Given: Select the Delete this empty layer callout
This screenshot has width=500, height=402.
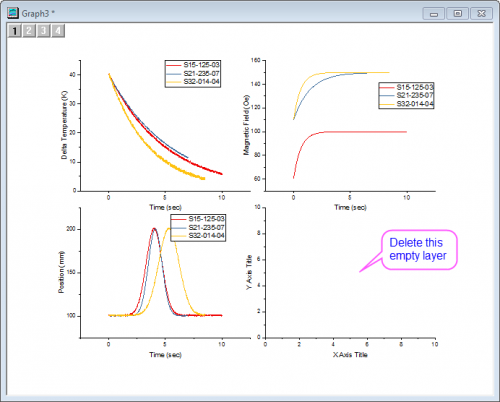Looking at the screenshot, I should click(x=419, y=249).
